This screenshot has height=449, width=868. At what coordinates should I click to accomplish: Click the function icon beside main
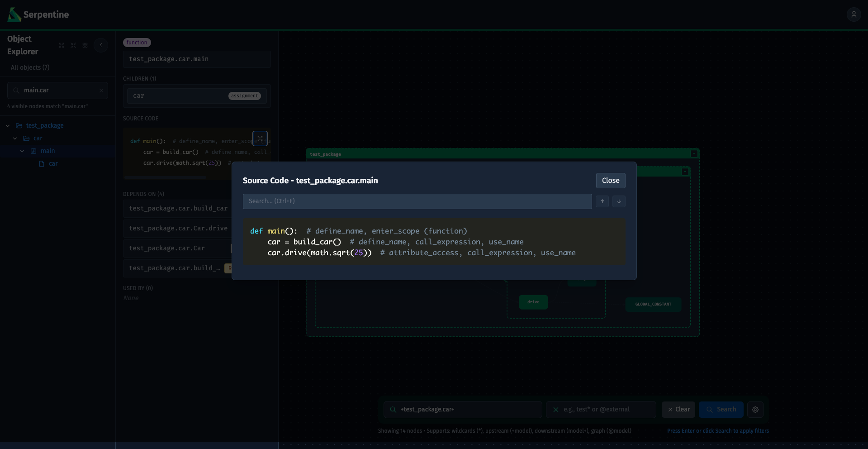pyautogui.click(x=33, y=151)
